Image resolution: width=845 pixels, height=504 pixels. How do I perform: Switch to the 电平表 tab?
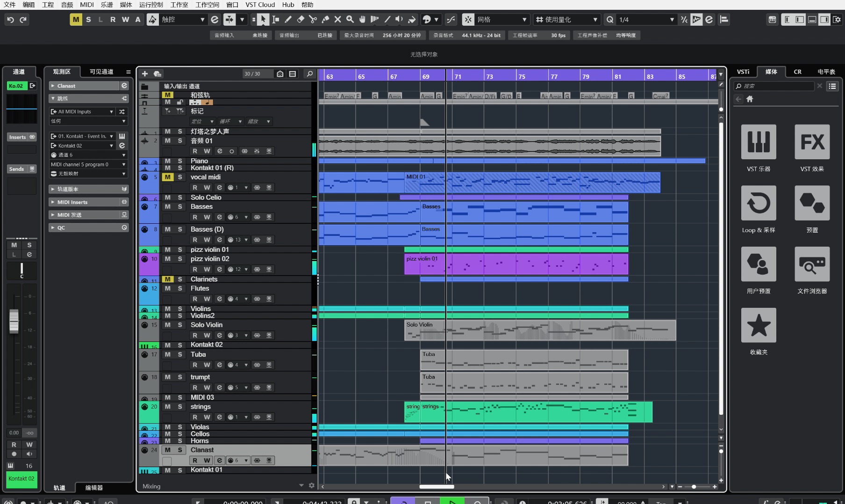click(826, 72)
